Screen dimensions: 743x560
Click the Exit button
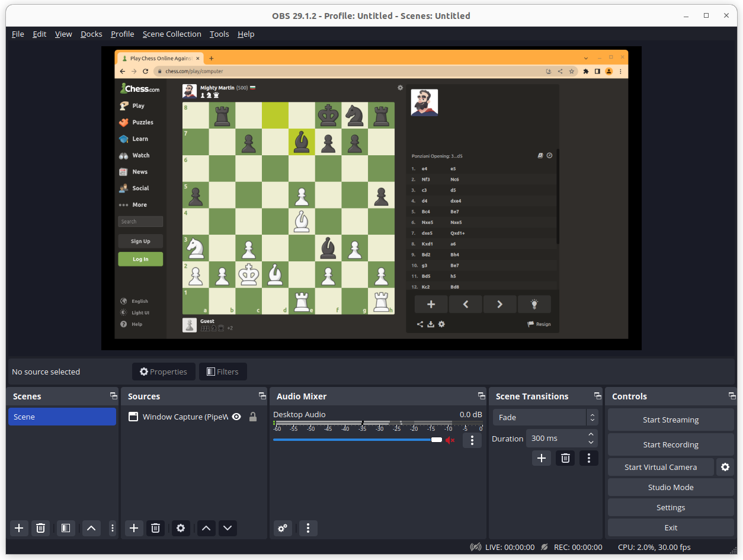coord(671,527)
